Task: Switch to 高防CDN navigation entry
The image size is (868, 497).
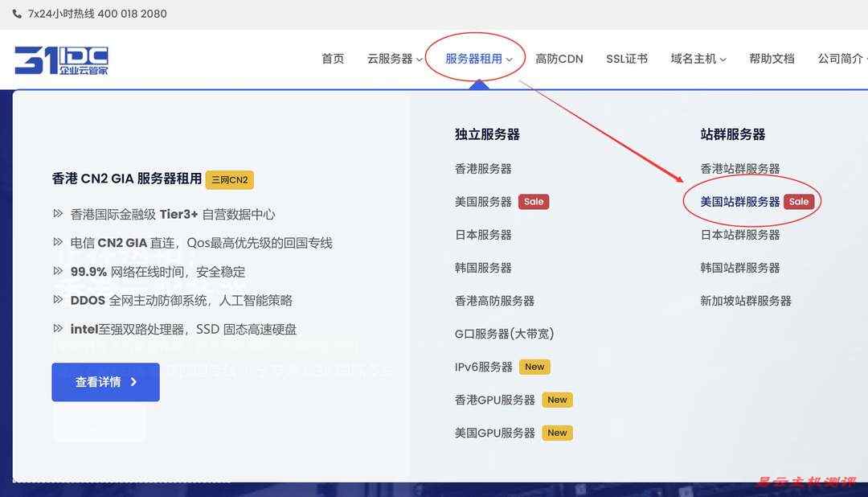Action: tap(559, 60)
